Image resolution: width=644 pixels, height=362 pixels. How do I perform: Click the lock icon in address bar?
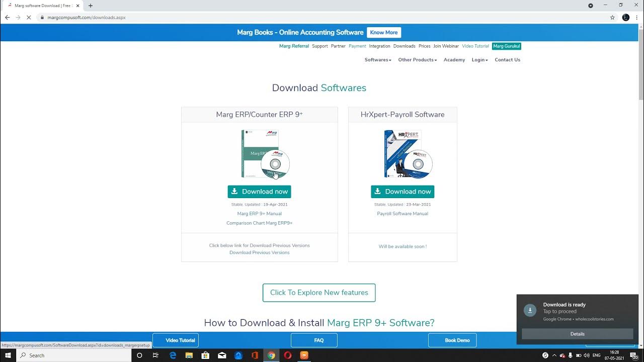point(43,17)
